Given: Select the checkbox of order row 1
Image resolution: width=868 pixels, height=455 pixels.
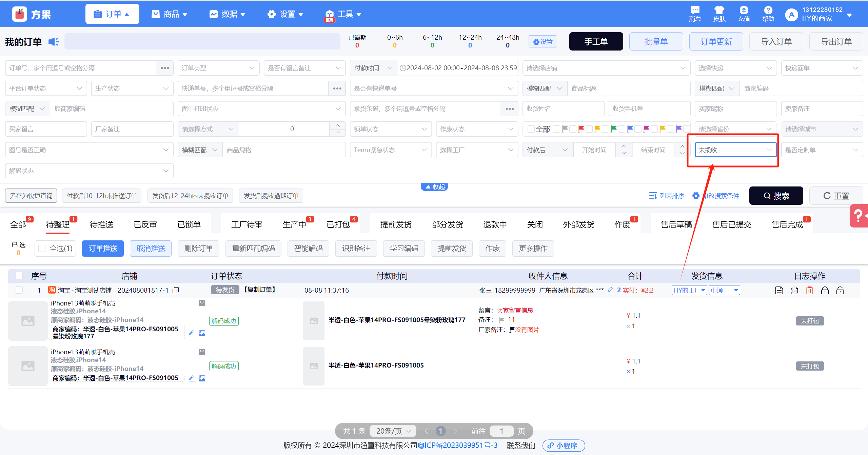Looking at the screenshot, I should point(19,290).
